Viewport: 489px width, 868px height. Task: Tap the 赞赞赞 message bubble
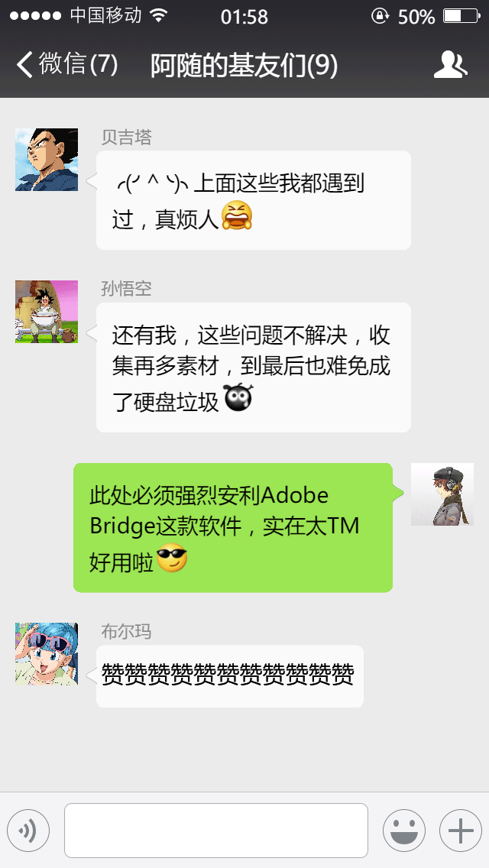coord(230,676)
